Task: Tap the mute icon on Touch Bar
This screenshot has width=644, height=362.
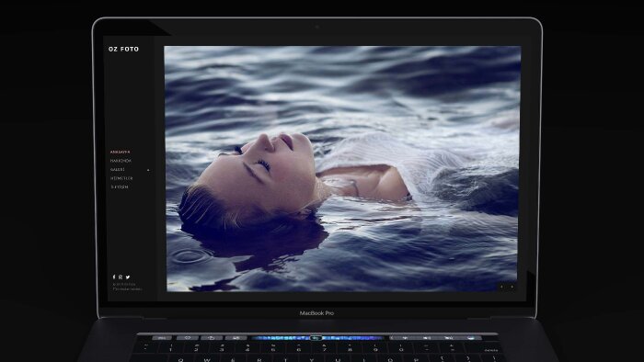Action: (x=448, y=338)
